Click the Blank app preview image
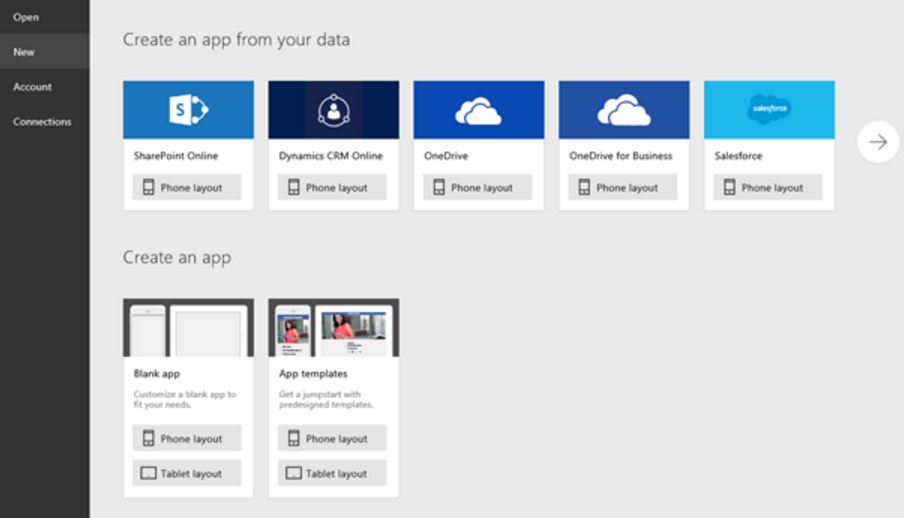Viewport: 904px width, 518px height. pyautogui.click(x=188, y=327)
